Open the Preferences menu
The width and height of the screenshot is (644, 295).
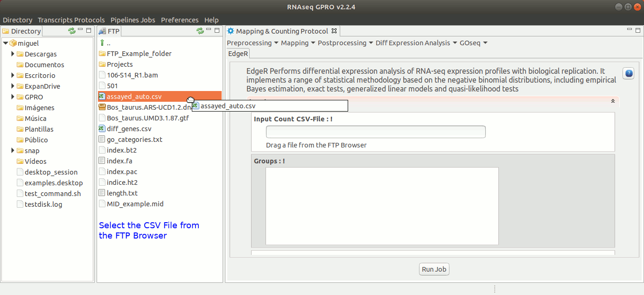[180, 20]
